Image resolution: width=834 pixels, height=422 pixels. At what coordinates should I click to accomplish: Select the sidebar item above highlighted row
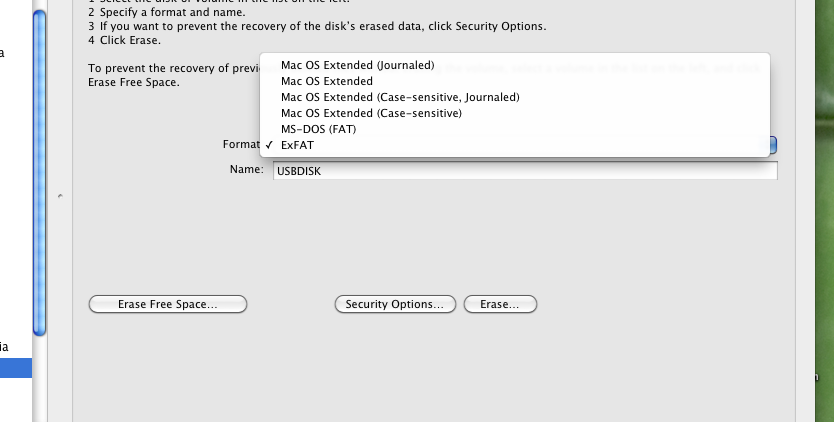(x=10, y=346)
